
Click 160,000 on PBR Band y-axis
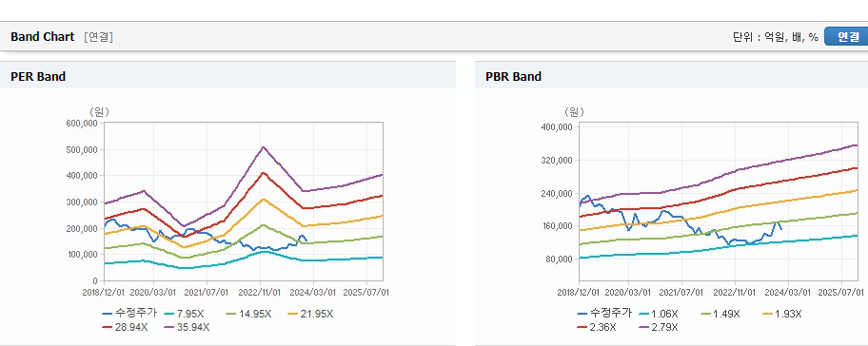pyautogui.click(x=558, y=226)
